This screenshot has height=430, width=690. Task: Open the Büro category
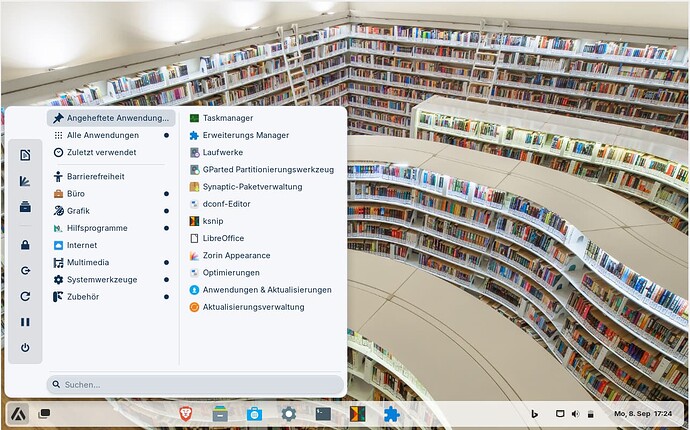click(x=111, y=194)
